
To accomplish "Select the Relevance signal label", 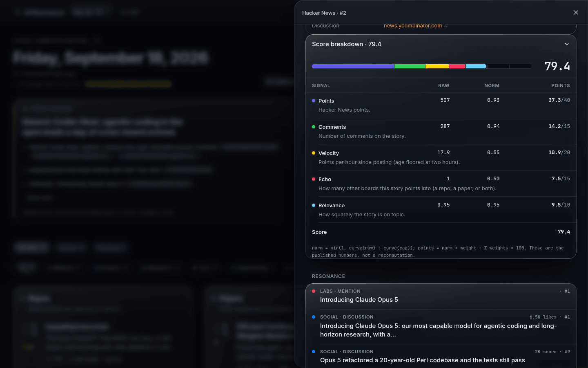I will (332, 206).
